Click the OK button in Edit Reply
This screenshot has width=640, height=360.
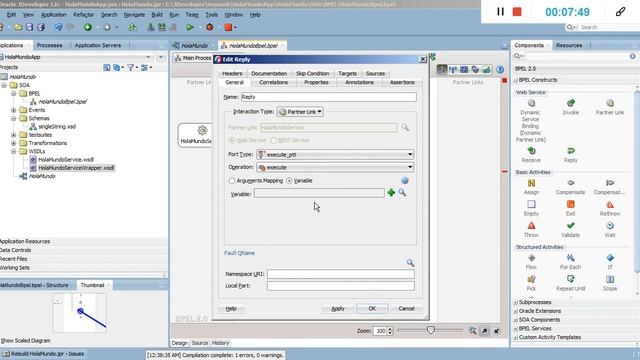click(x=372, y=309)
